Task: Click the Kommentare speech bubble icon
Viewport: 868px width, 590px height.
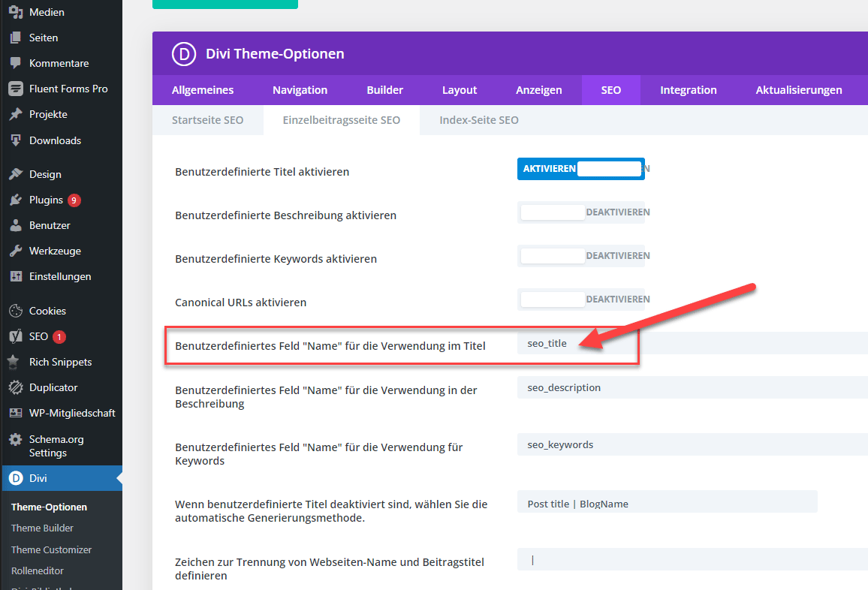Action: coord(16,63)
